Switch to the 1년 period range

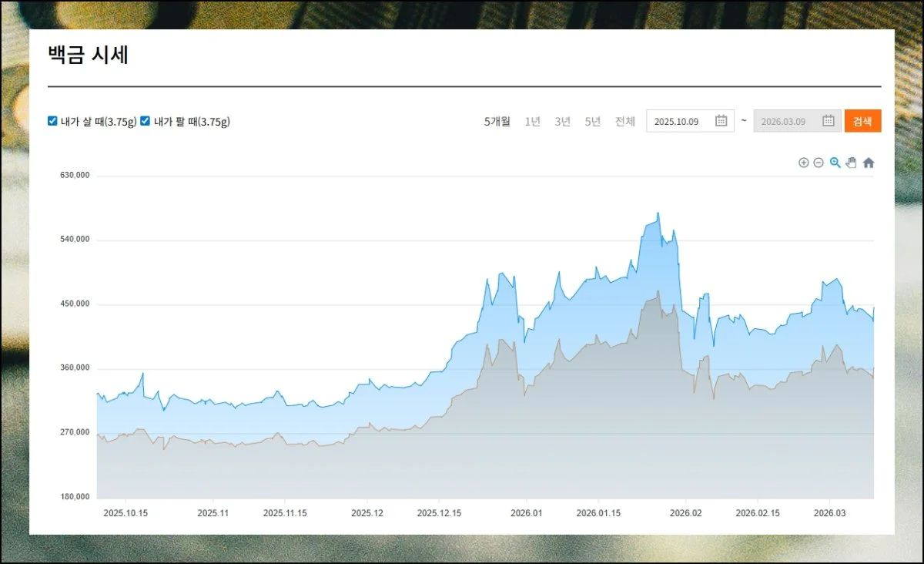[532, 122]
